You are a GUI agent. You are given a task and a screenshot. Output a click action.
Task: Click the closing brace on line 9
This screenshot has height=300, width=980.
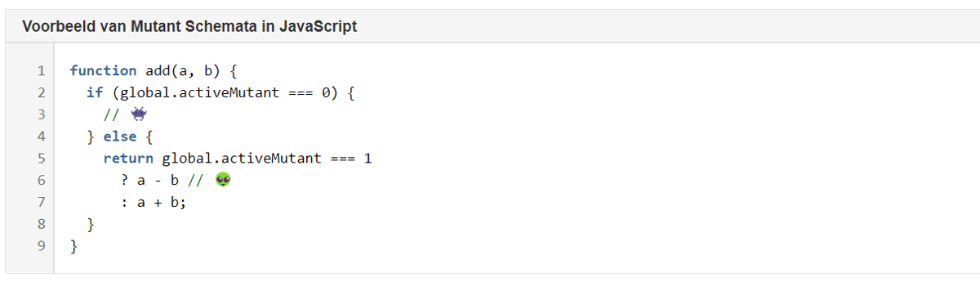(x=74, y=245)
